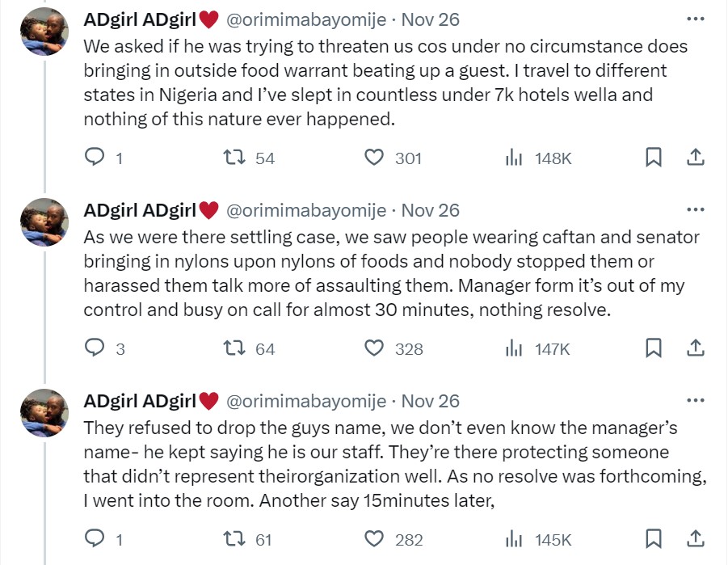View analytics for the 145K views tweet
Screen dimensions: 728x565
click(x=514, y=539)
